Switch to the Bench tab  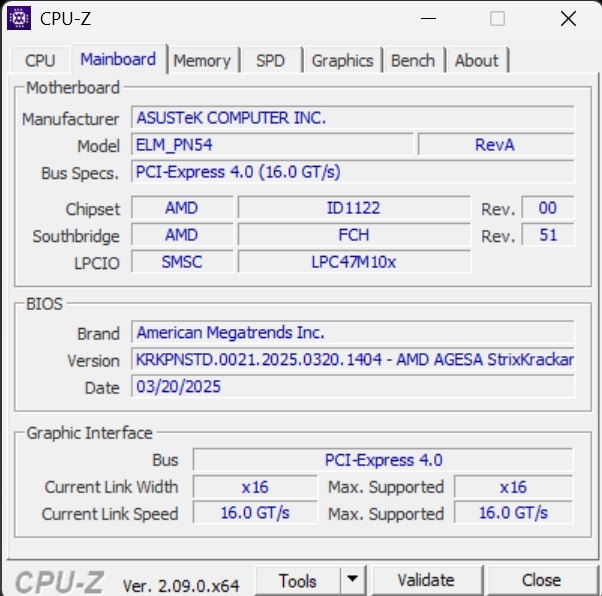pyautogui.click(x=413, y=61)
